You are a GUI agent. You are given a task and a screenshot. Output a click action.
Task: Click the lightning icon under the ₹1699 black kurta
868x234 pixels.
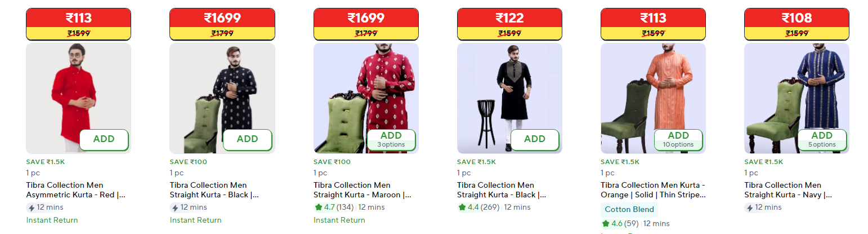175,207
